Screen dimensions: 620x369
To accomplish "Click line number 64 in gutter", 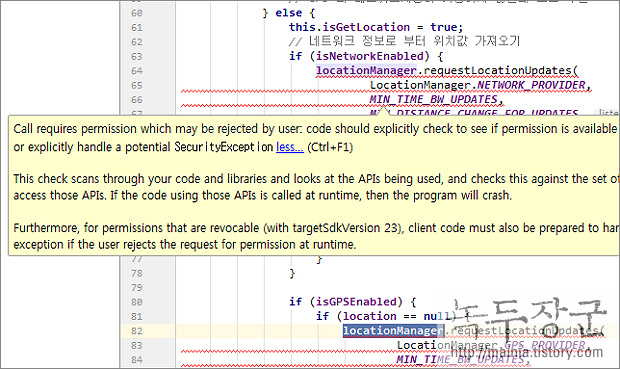I will 137,71.
